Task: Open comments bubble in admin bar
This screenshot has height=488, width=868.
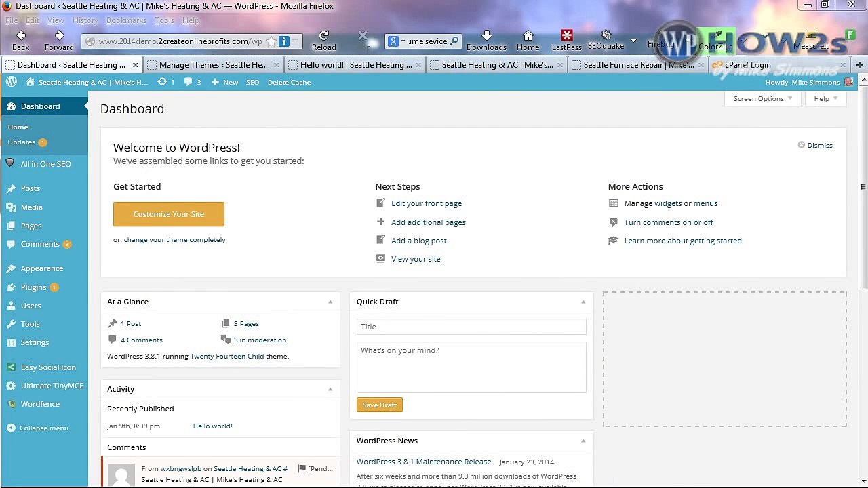Action: pos(193,82)
